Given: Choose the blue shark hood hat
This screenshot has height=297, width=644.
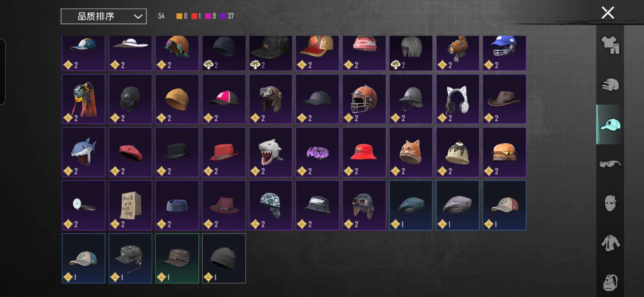Looking at the screenshot, I should click(83, 152).
